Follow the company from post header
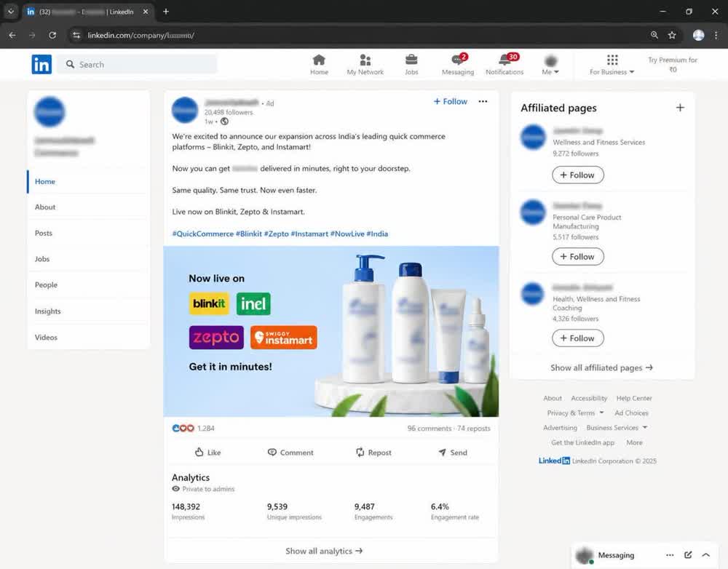Image resolution: width=728 pixels, height=569 pixels. [x=451, y=102]
